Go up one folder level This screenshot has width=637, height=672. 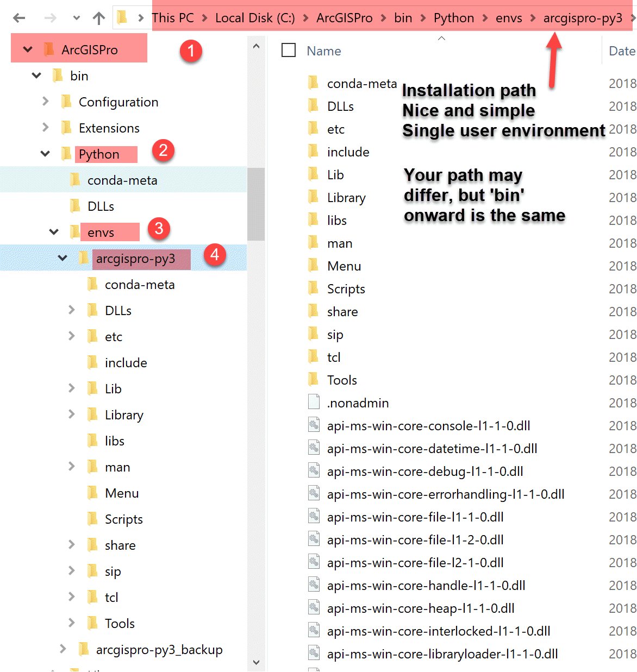point(98,18)
